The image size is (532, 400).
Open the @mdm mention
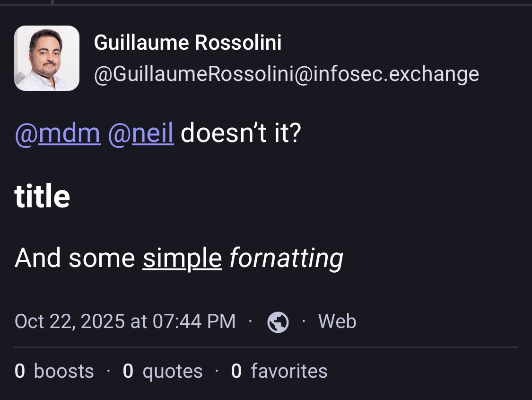[58, 134]
